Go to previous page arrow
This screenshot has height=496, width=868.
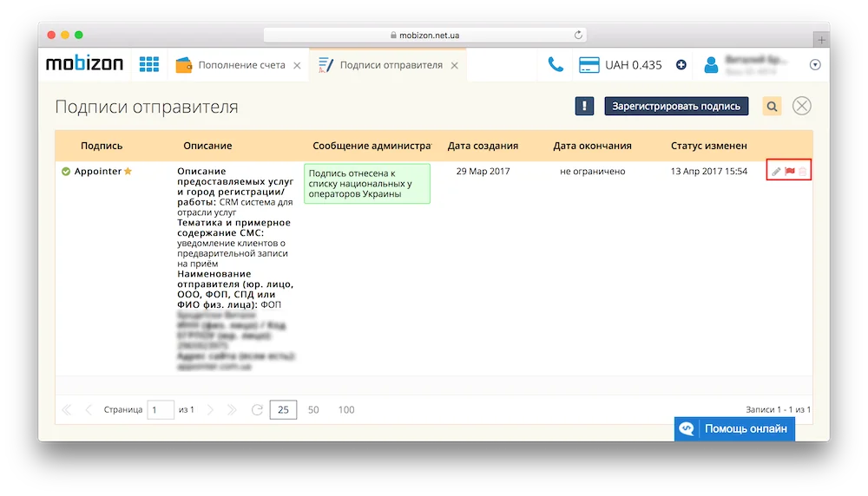tap(89, 410)
